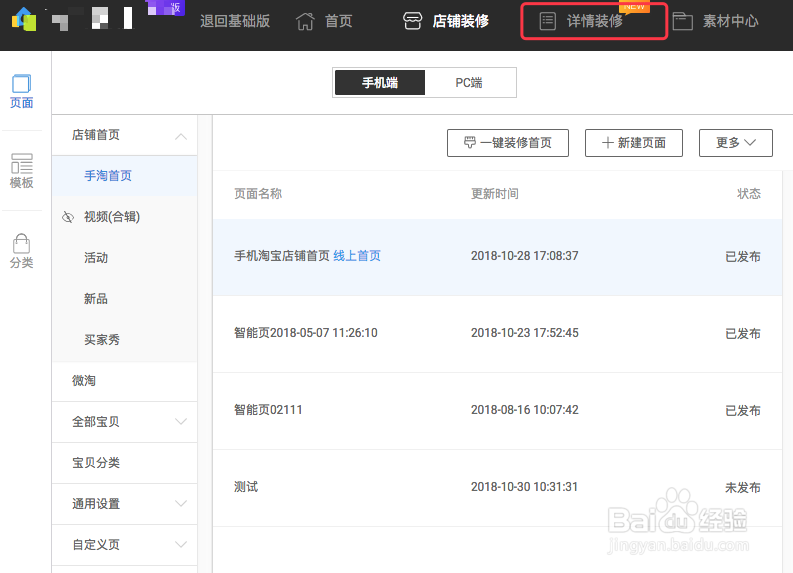Screen dimensions: 793x573
Task: Click the 全部宝贝 section label
Action: coord(96,421)
